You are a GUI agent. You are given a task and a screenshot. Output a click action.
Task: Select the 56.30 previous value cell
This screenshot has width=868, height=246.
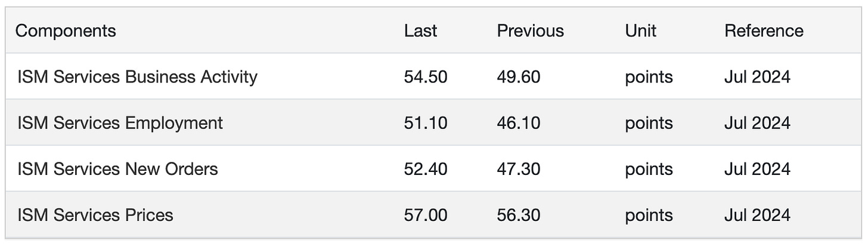point(519,215)
